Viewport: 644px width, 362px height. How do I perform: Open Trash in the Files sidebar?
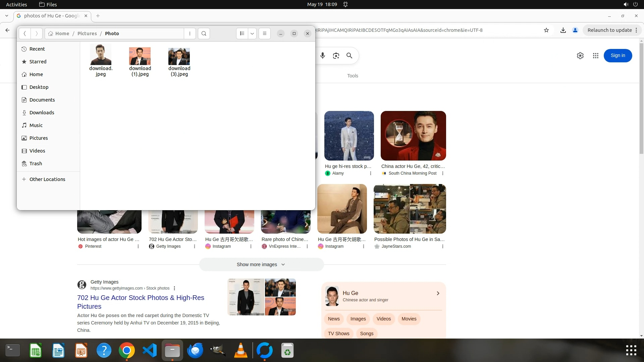coord(36,164)
